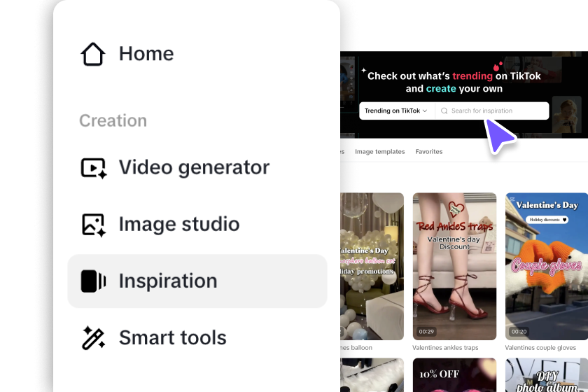This screenshot has height=392, width=588.
Task: Click the Image studio icon
Action: [94, 225]
